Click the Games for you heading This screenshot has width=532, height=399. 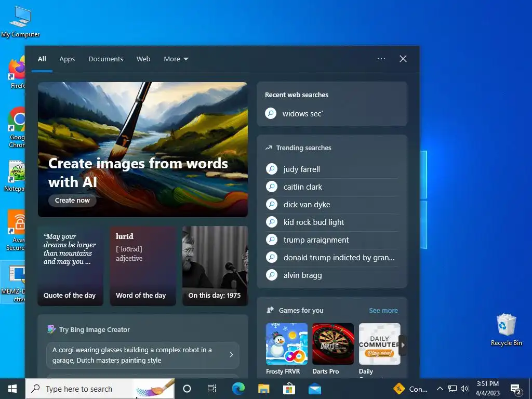click(x=301, y=311)
